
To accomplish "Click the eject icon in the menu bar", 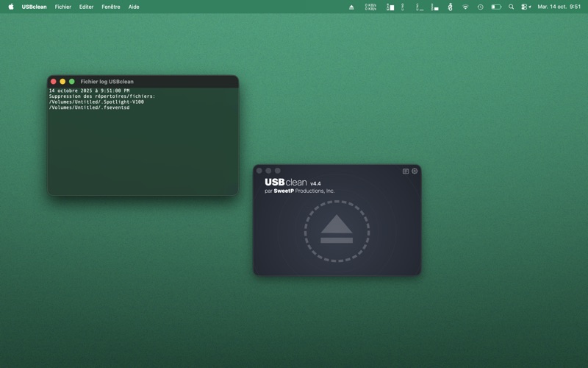I will (x=351, y=7).
